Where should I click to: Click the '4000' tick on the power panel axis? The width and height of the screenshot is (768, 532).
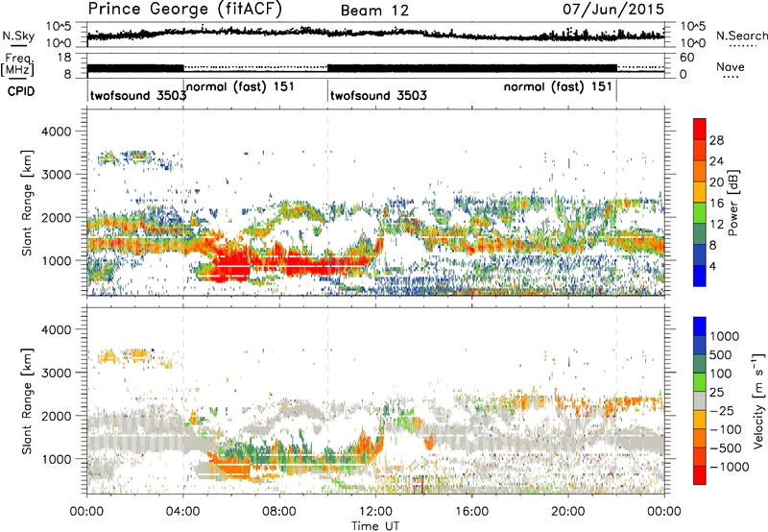coord(56,132)
